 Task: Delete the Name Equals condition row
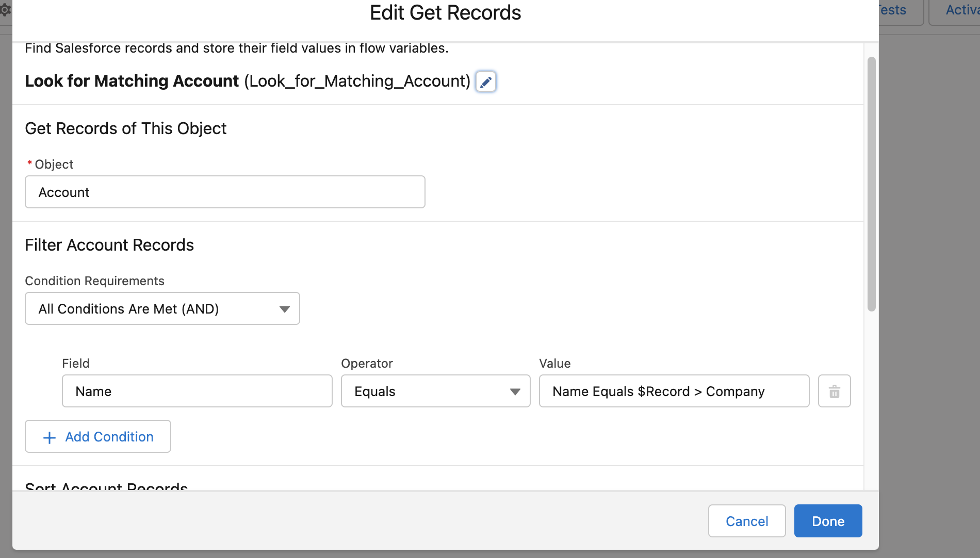pyautogui.click(x=834, y=391)
